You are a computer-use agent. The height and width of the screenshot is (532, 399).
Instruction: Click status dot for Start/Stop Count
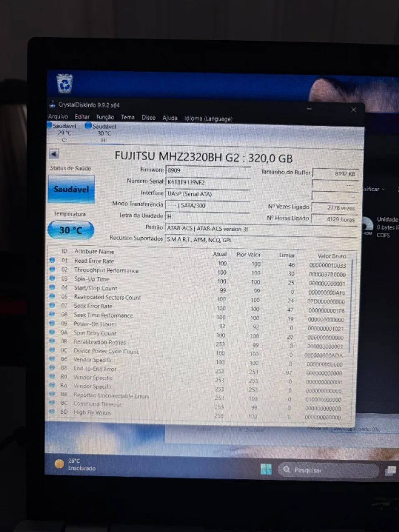tap(52, 287)
